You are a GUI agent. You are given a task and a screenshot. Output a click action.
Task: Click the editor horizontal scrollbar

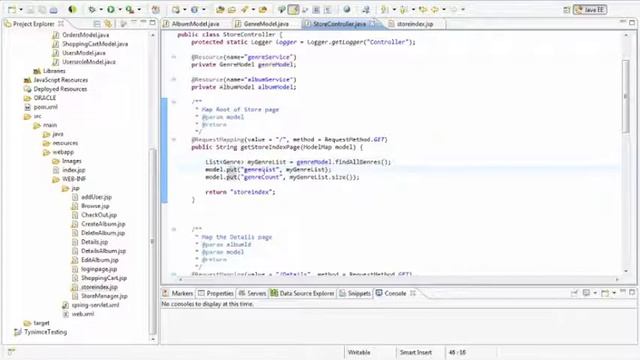click(x=398, y=280)
